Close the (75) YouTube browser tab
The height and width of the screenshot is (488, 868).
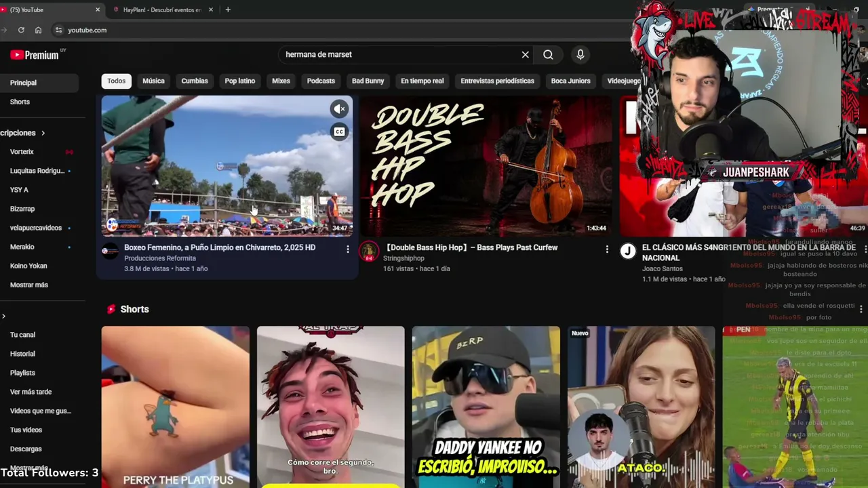(x=98, y=9)
